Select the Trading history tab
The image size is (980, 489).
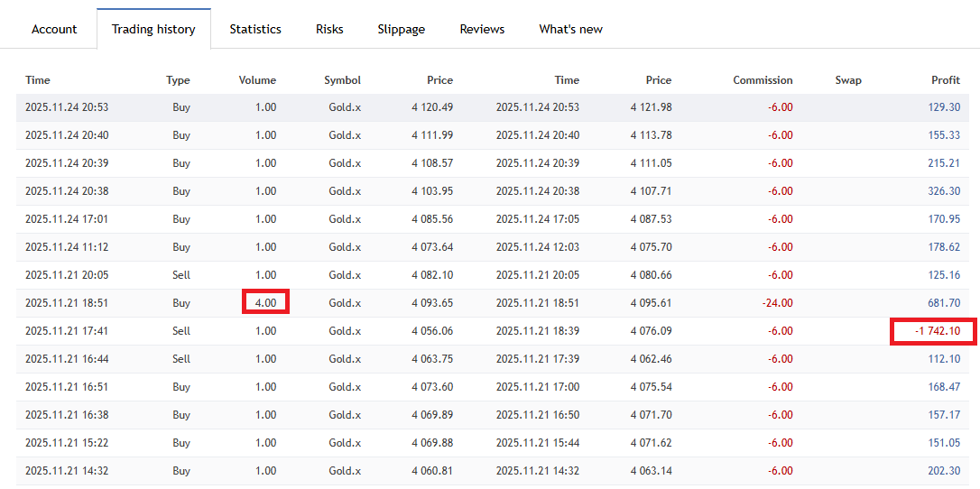(153, 30)
